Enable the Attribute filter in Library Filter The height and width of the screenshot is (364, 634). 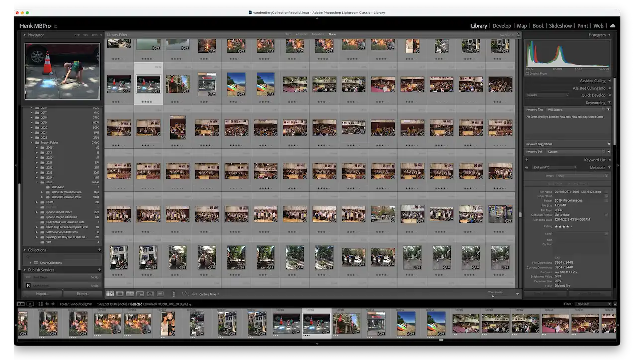pyautogui.click(x=301, y=34)
